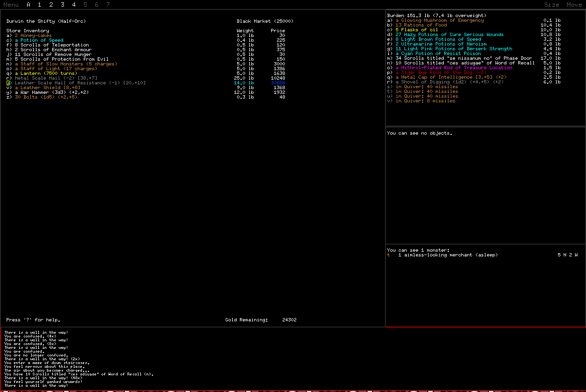Click the 'You can see 1 monster:' heading
Image resolution: width=586 pixels, height=392 pixels.
418,250
